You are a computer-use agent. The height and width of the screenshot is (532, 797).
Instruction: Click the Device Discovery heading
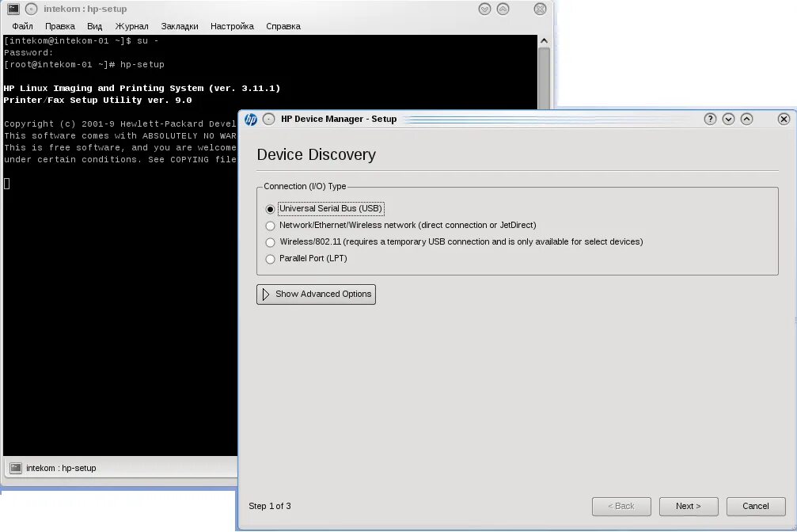[316, 154]
